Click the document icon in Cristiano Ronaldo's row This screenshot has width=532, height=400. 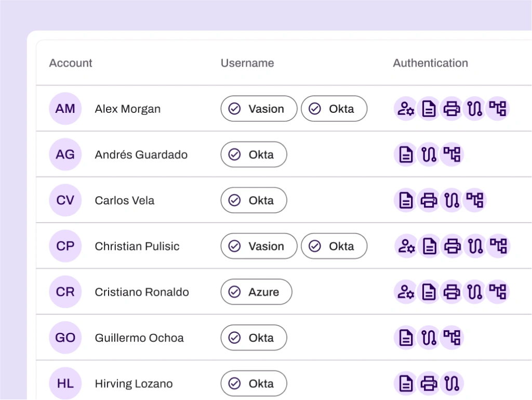point(429,292)
